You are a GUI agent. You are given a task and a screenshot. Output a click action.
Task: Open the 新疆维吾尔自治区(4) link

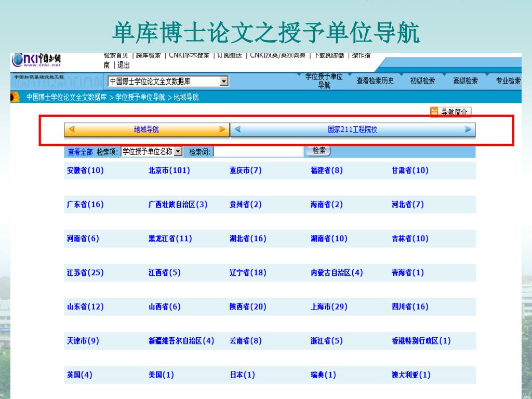point(181,341)
